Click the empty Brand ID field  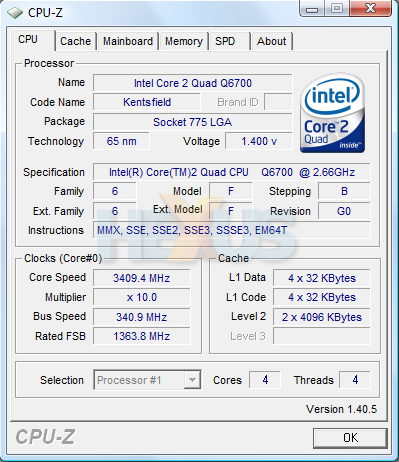pyautogui.click(x=278, y=102)
